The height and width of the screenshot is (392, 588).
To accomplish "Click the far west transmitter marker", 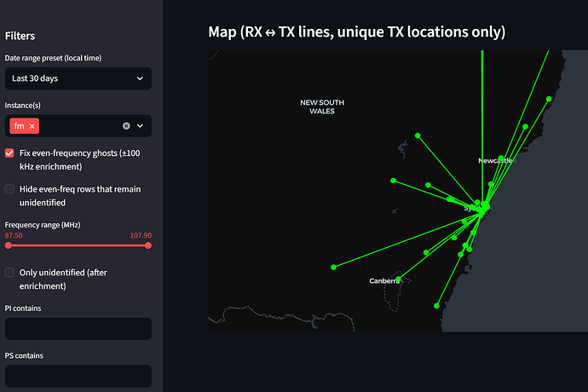I will 334,267.
